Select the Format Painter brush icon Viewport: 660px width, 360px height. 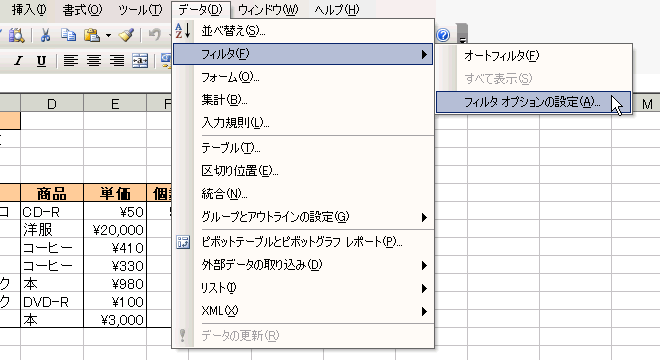(126, 35)
